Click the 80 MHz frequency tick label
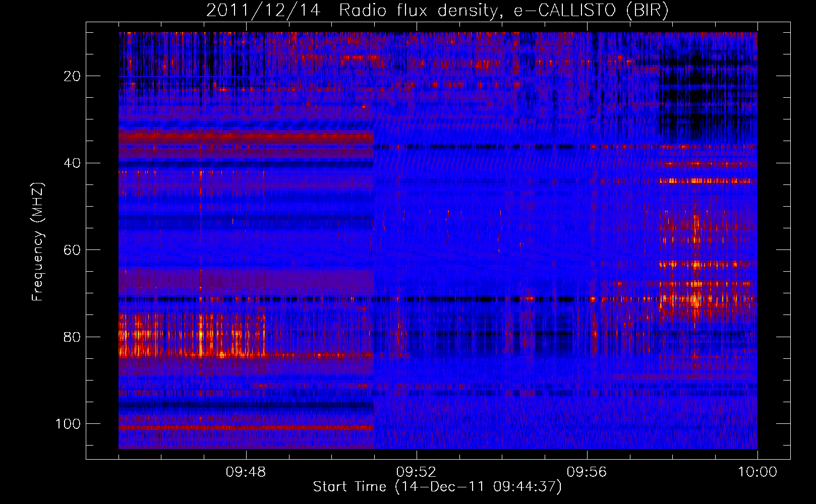Viewport: 816px width, 504px height. point(72,337)
